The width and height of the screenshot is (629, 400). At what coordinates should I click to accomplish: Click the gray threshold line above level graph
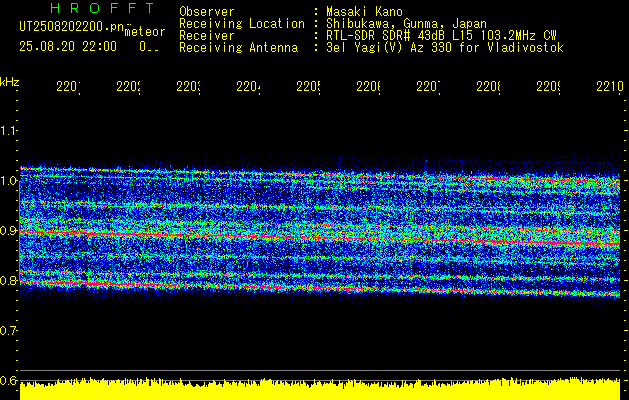[x=320, y=370]
